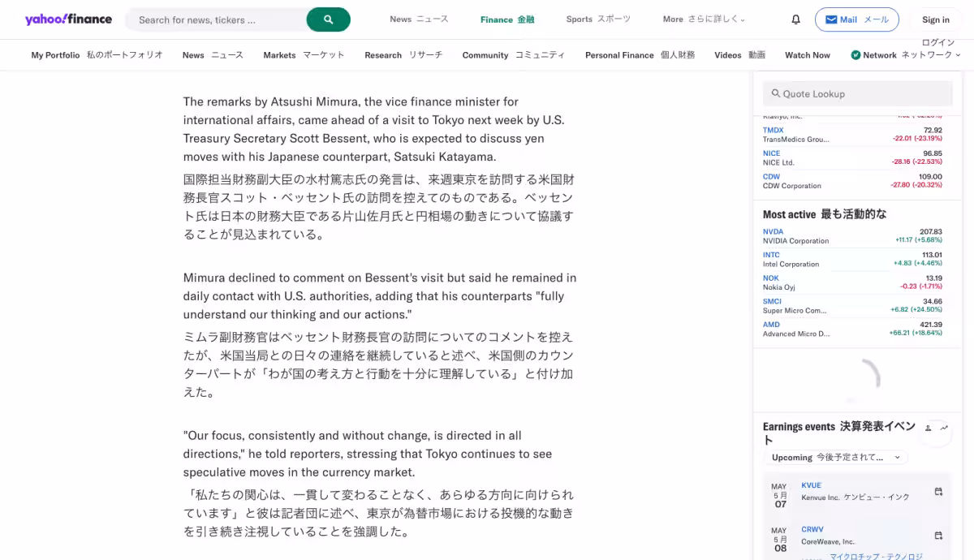Image resolution: width=974 pixels, height=560 pixels.
Task: Click the Earnings events heading
Action: point(839,433)
